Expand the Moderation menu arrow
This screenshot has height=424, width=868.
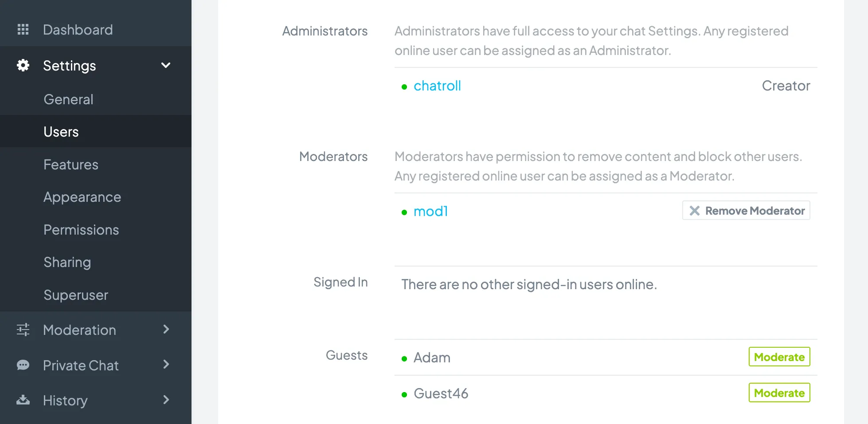166,329
